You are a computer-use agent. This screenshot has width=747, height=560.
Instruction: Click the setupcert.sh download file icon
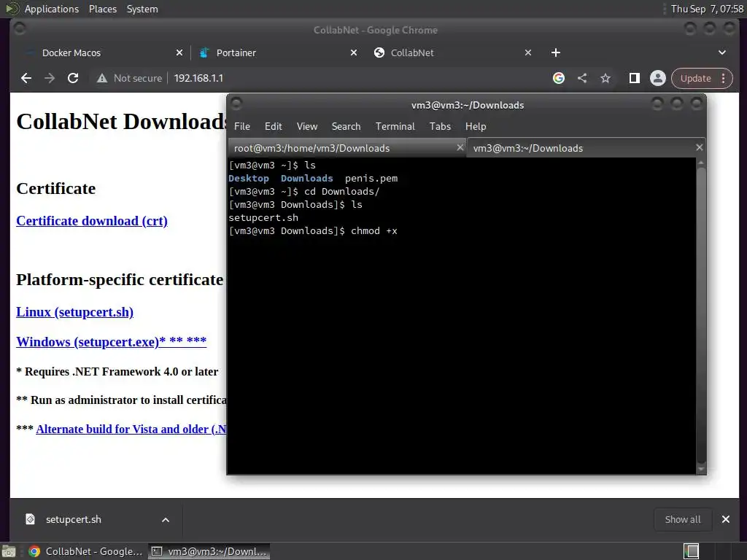[30, 519]
